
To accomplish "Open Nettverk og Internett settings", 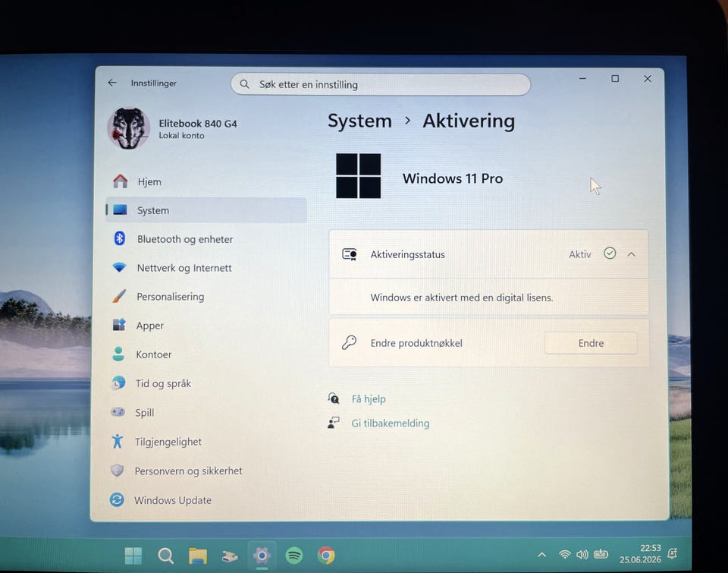I will point(206,268).
